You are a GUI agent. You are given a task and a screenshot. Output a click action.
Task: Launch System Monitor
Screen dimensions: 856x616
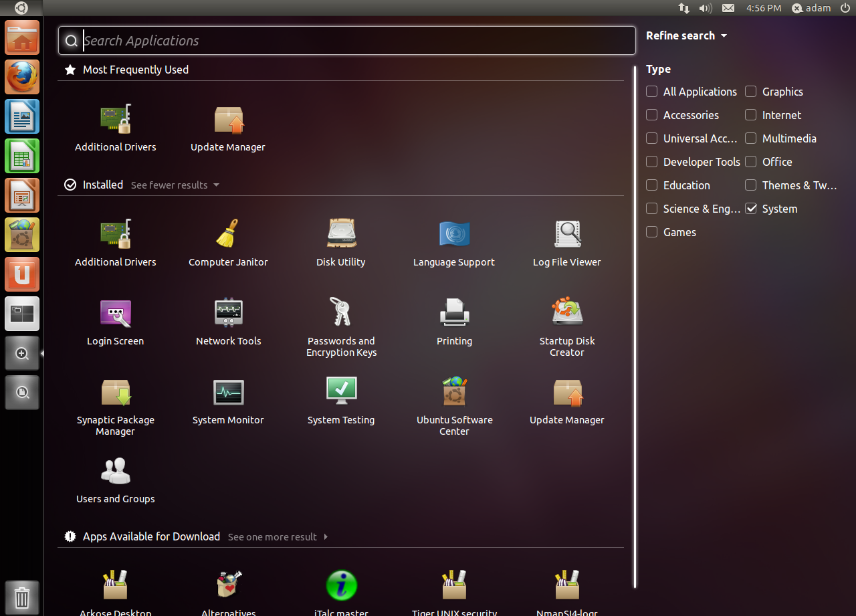[229, 401]
